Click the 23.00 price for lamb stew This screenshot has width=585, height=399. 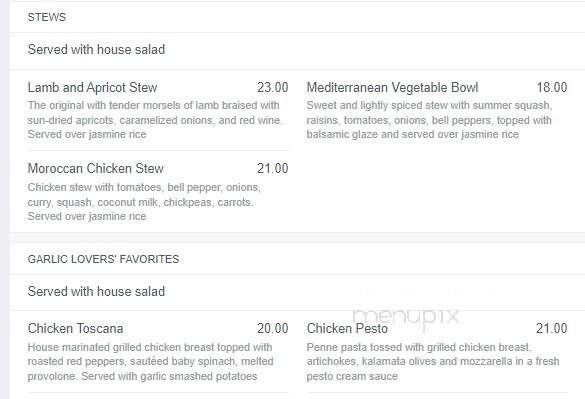272,88
